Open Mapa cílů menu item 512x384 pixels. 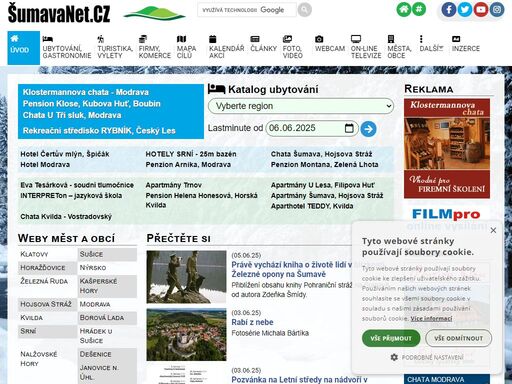pyautogui.click(x=186, y=48)
